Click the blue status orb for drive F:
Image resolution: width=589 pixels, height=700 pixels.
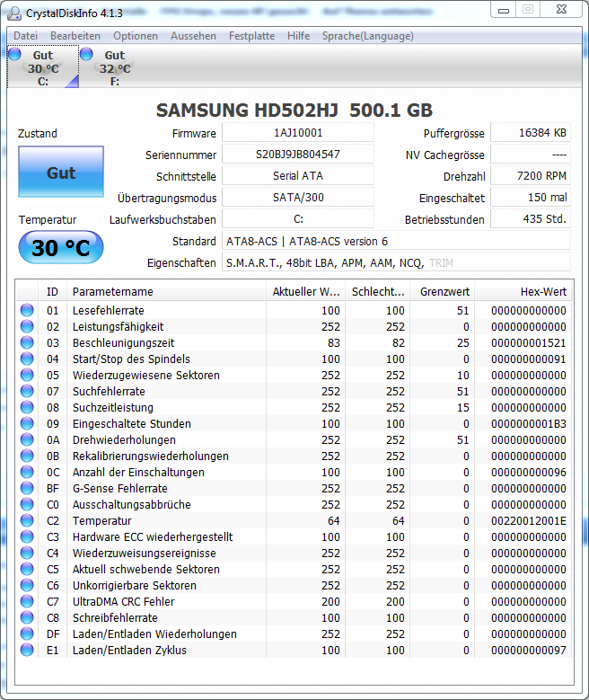click(86, 54)
